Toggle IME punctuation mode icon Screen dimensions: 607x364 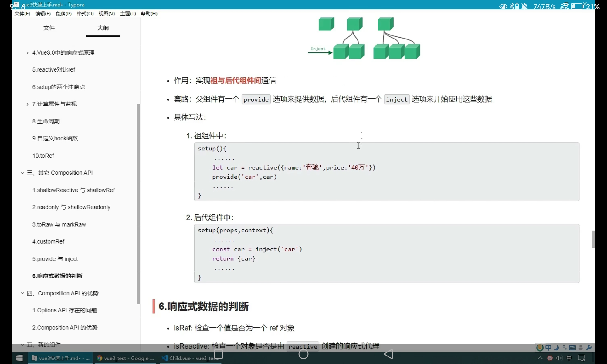565,348
